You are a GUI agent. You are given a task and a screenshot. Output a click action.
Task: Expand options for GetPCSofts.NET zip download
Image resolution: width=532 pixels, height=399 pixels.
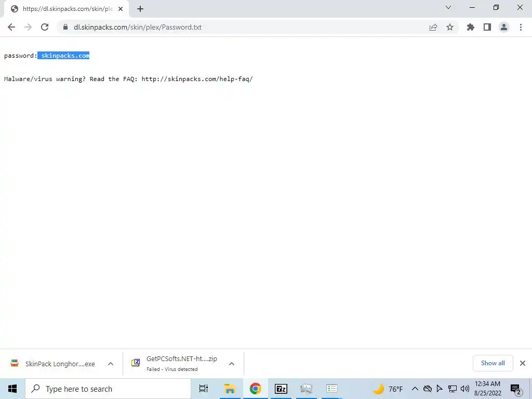pos(232,364)
